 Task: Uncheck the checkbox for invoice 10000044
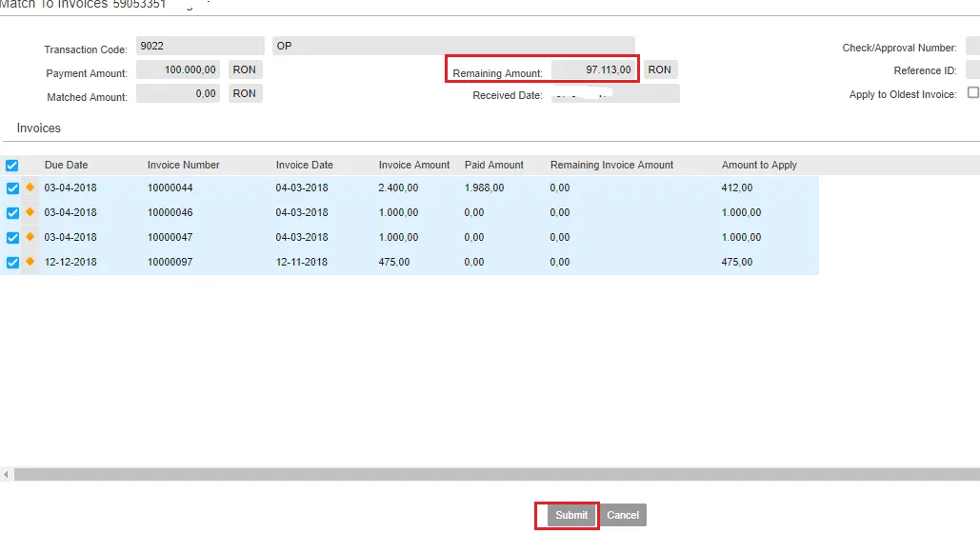tap(12, 188)
